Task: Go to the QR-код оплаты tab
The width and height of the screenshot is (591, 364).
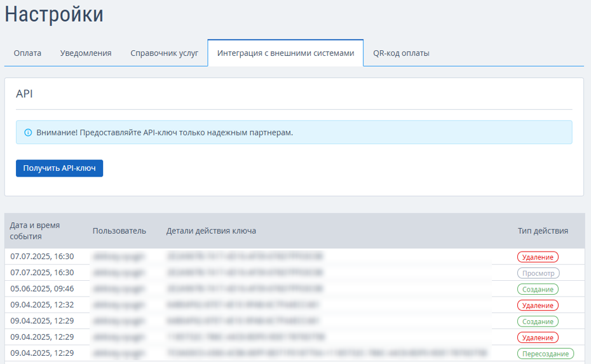Action: tap(401, 53)
